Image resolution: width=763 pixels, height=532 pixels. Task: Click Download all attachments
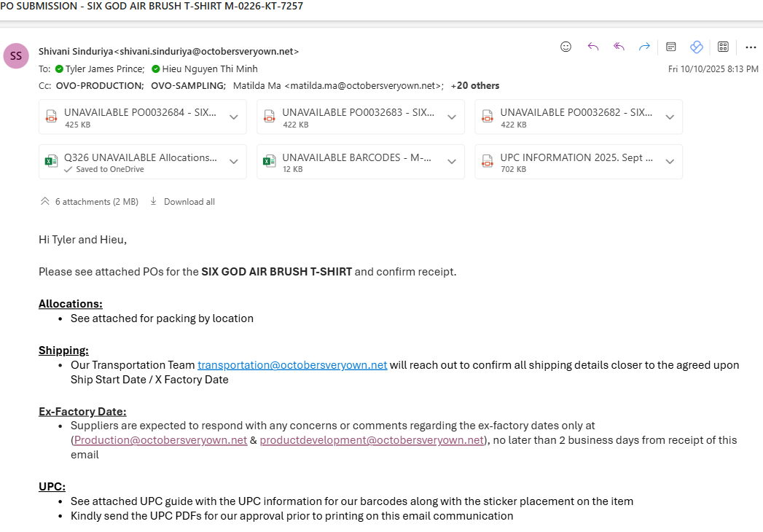tap(182, 202)
